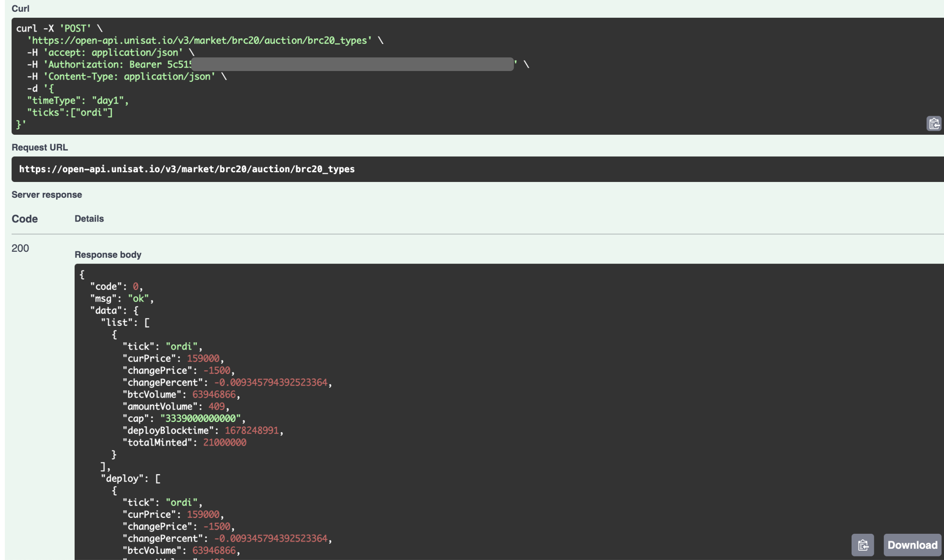Click the Request URL text box
Image resolution: width=944 pixels, height=560 pixels.
pos(187,169)
